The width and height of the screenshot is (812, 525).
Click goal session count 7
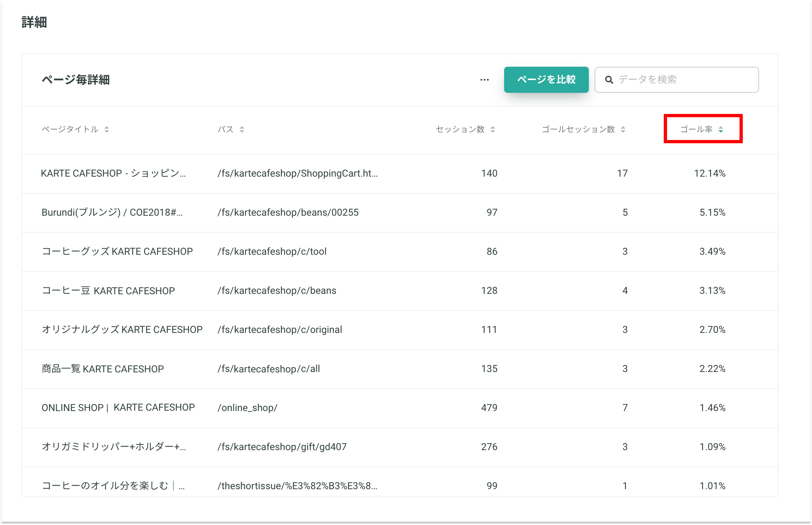click(x=625, y=408)
